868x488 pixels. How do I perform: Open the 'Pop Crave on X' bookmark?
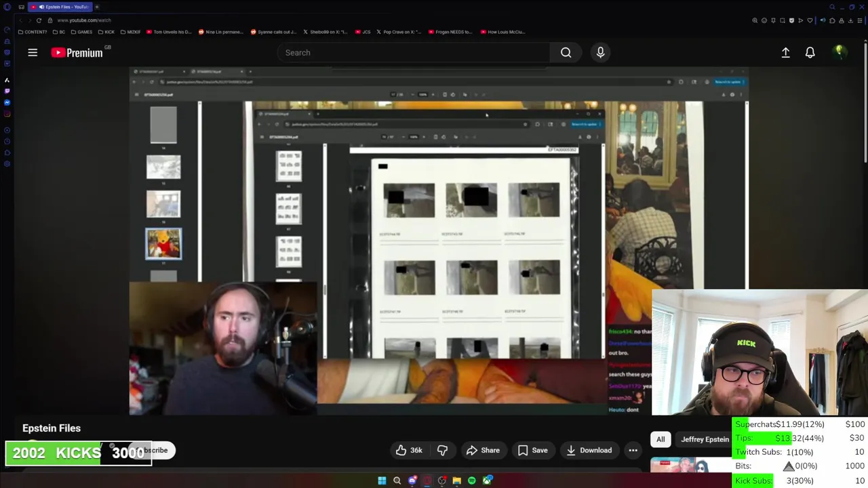click(x=399, y=32)
